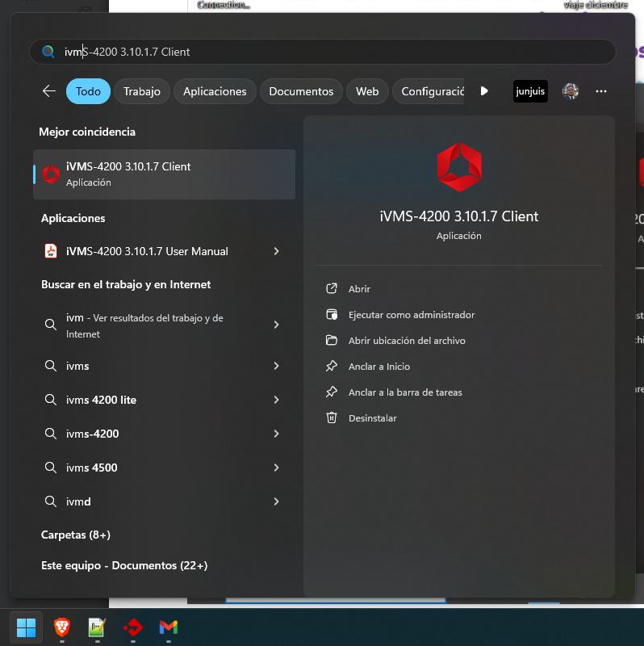Expand the iVMS-4200 User Manual options
This screenshot has height=646, width=644.
(276, 251)
